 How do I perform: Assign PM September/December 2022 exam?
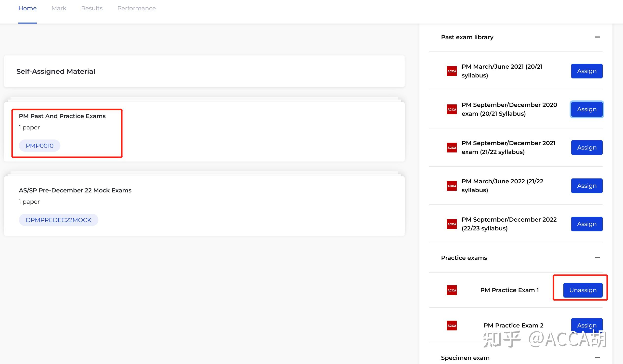coord(586,224)
